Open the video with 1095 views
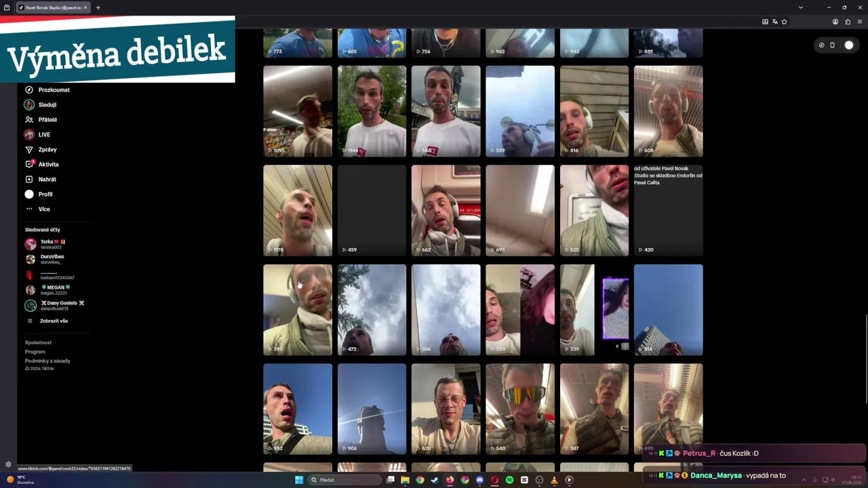The width and height of the screenshot is (868, 488). [x=298, y=111]
